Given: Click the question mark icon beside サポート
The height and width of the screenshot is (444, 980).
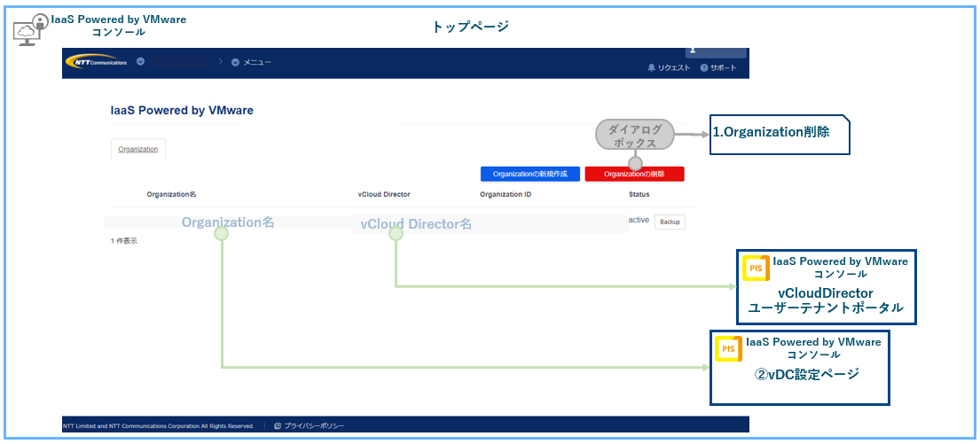Looking at the screenshot, I should [704, 68].
